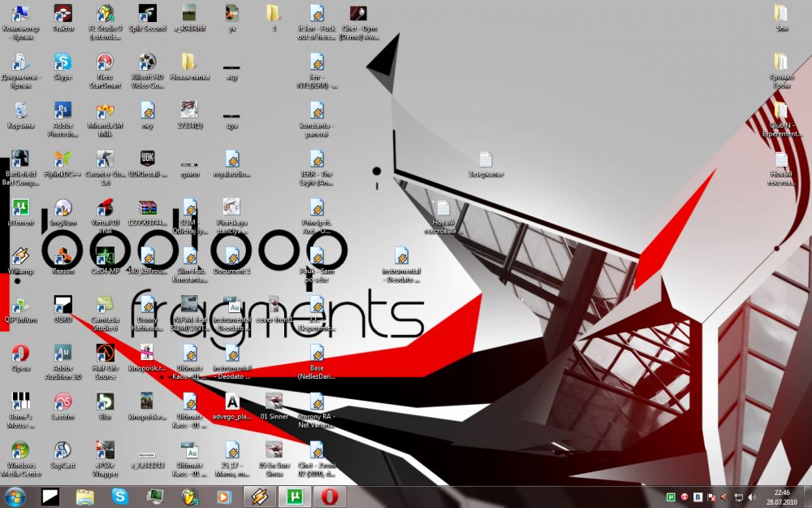Launch FL Studio 9 from the desktop

coord(105,22)
